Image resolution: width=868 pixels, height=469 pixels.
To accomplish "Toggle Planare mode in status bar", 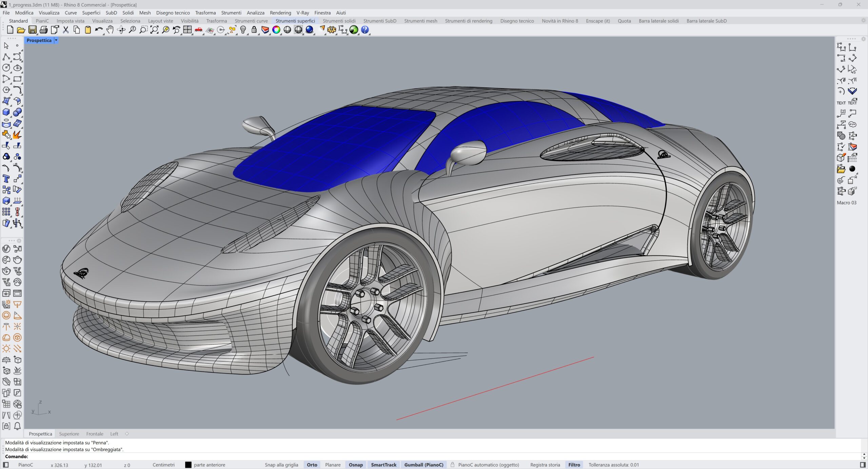I will (333, 465).
